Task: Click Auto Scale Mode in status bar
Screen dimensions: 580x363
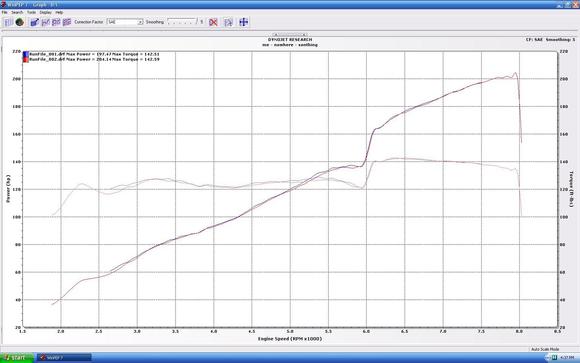Action: 545,349
